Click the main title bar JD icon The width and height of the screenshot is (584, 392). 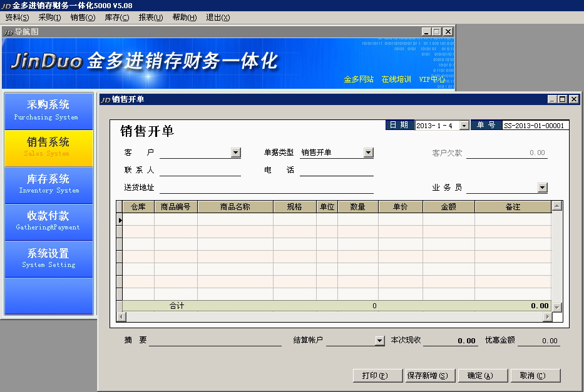click(x=6, y=6)
